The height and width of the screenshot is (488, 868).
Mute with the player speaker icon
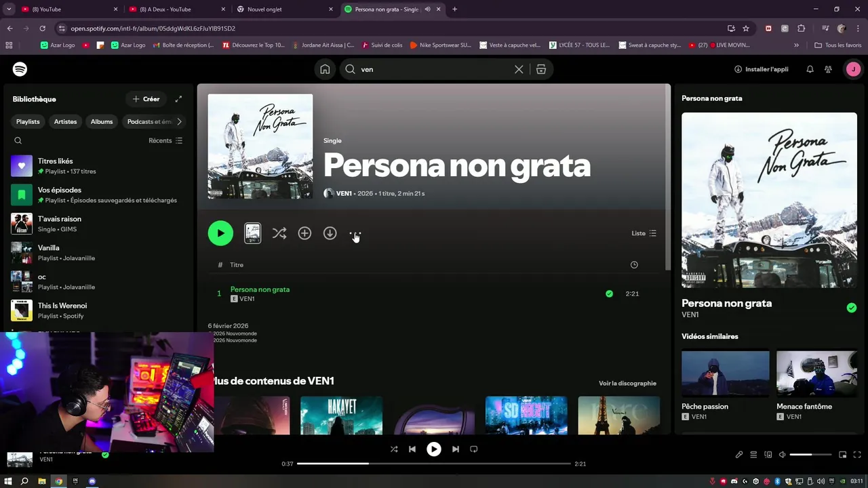[x=782, y=455]
